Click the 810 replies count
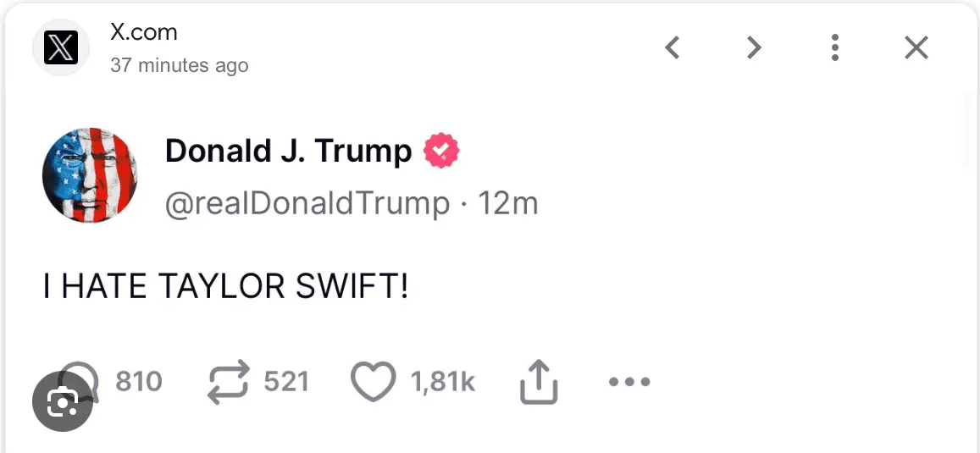 point(138,382)
